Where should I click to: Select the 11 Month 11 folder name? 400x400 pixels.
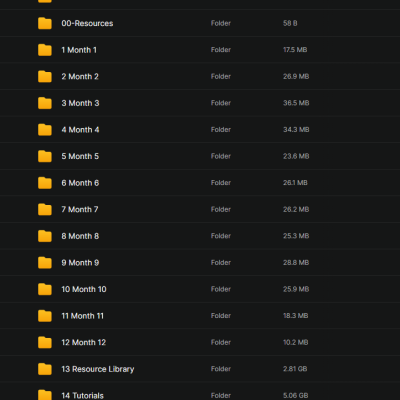83,316
